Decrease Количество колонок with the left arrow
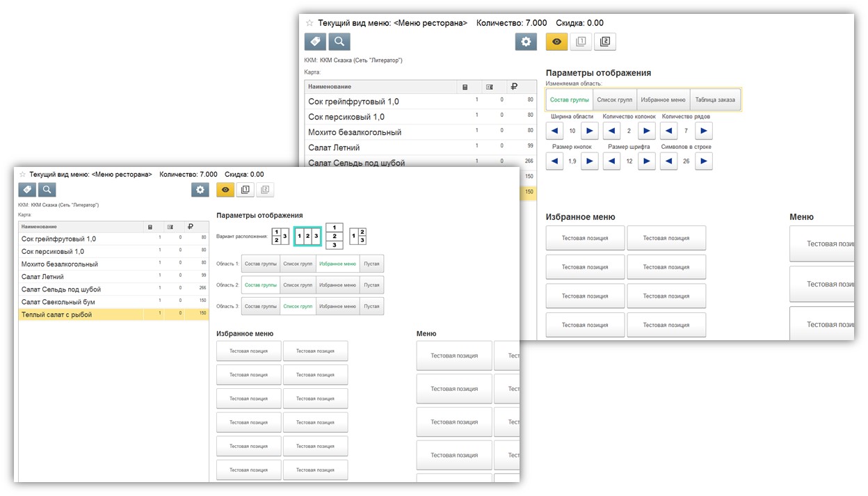The height and width of the screenshot is (496, 868). tap(611, 131)
